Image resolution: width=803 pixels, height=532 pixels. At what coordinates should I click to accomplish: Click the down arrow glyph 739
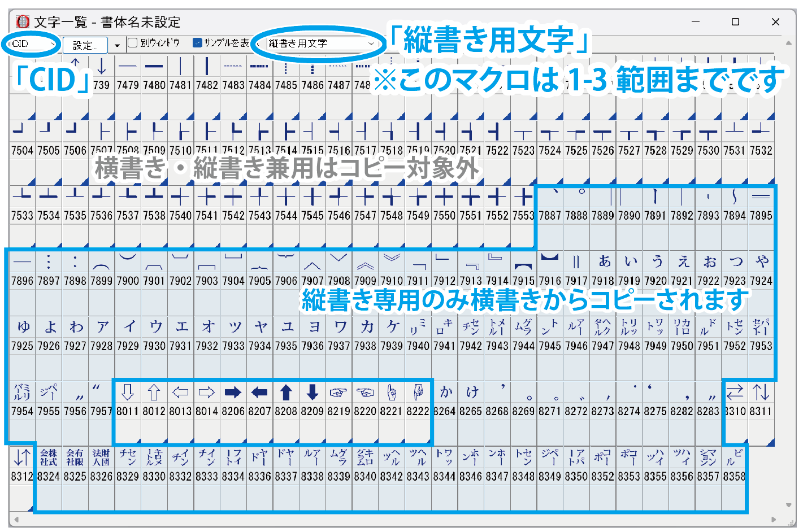click(102, 67)
